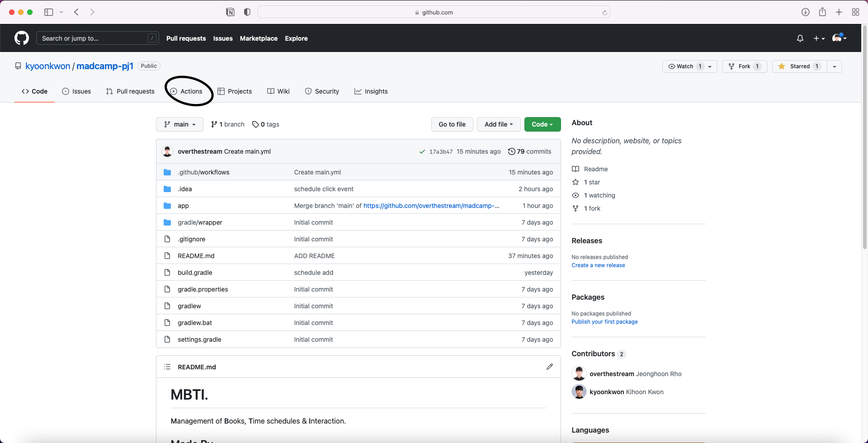Open Pull requests in top navigation
The width and height of the screenshot is (868, 443).
186,38
